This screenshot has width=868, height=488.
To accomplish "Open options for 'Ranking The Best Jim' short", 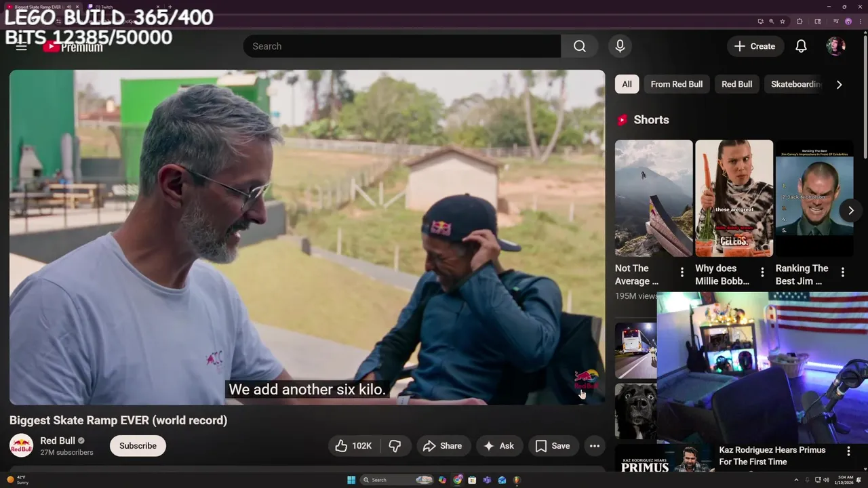I will (843, 272).
